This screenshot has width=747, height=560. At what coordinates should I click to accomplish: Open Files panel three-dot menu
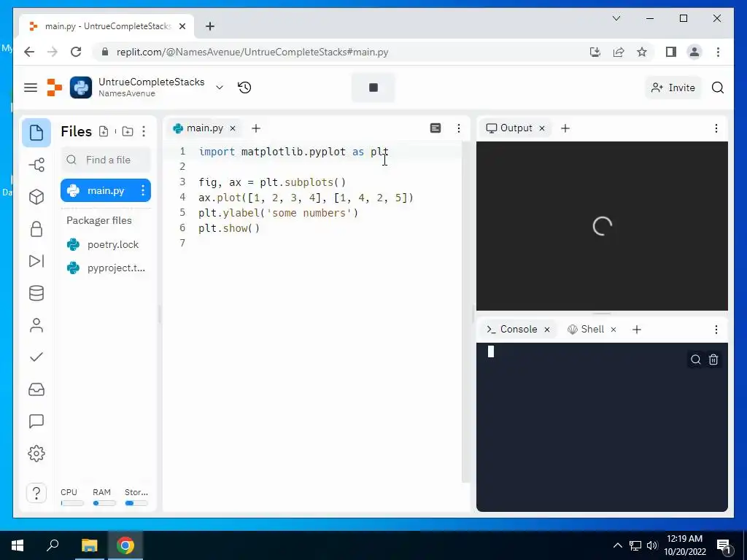click(x=144, y=131)
